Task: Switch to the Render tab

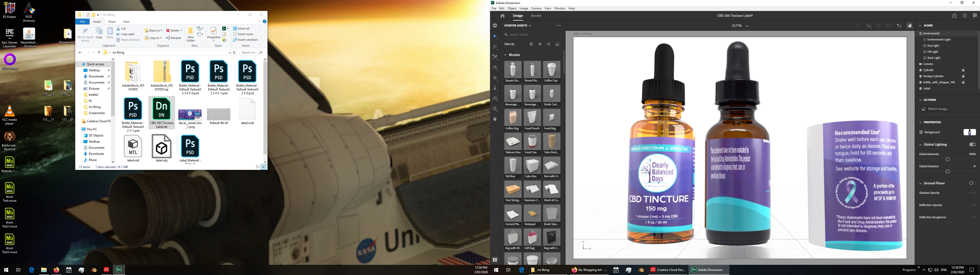Action: coord(536,16)
